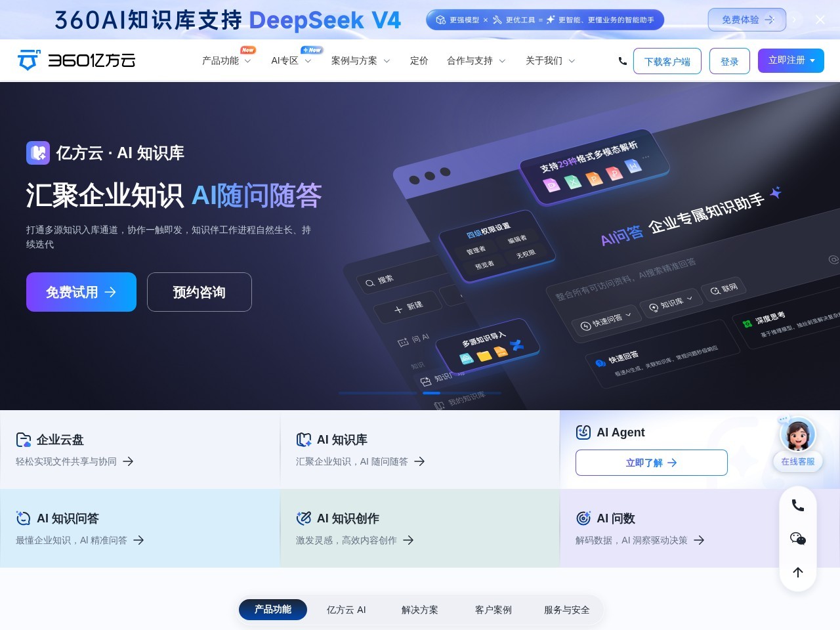Click the 企业云盘 folder icon
This screenshot has width=840, height=630.
[x=24, y=440]
